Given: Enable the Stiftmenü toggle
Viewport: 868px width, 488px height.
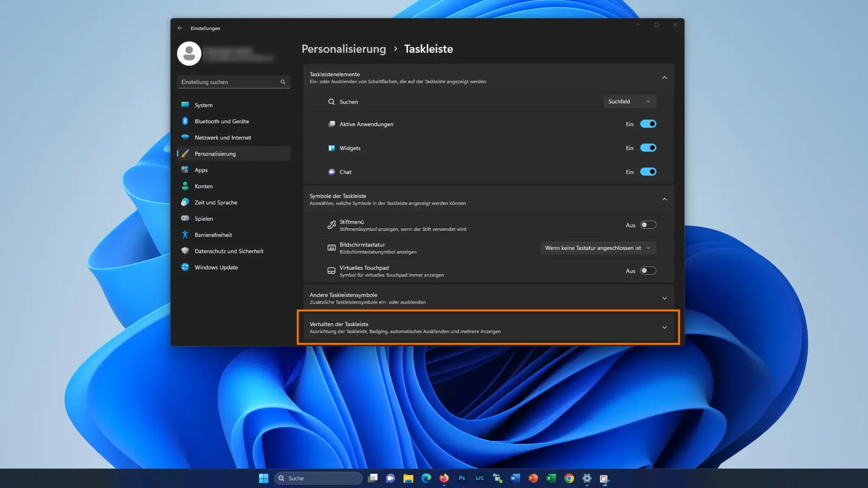Looking at the screenshot, I should pyautogui.click(x=648, y=225).
